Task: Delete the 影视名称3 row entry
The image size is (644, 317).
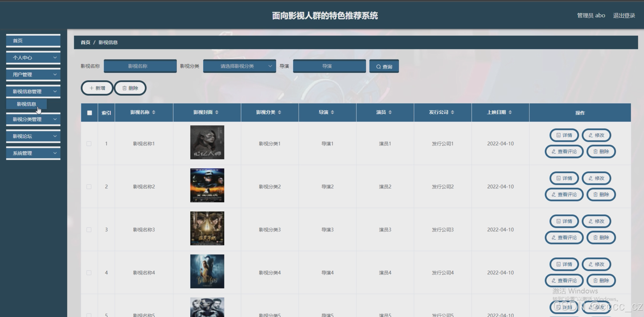Action: 601,238
